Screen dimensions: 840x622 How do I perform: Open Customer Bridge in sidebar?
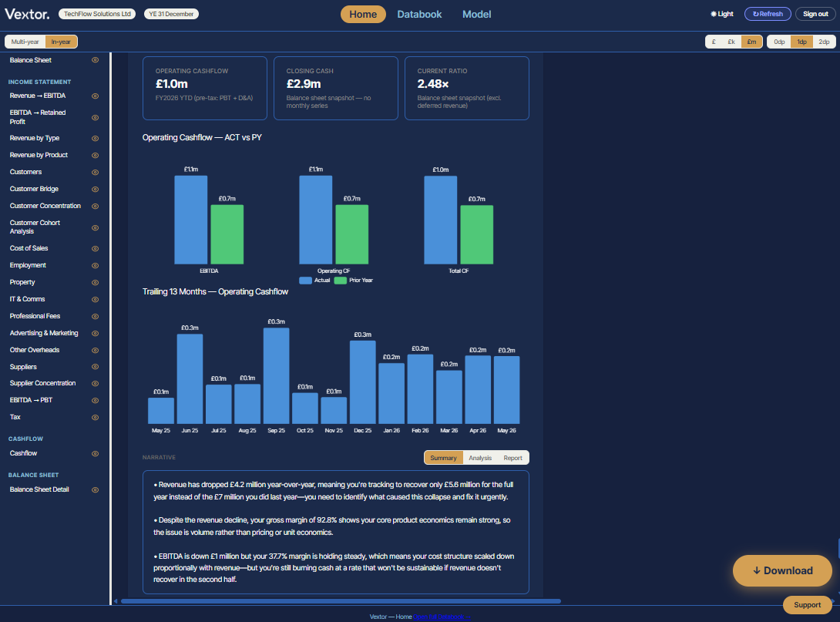click(x=34, y=189)
